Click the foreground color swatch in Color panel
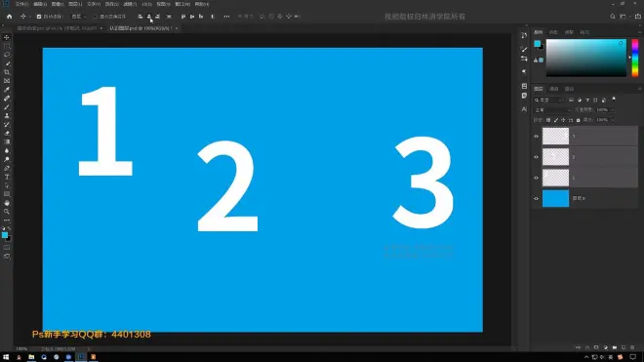The height and width of the screenshot is (362, 644). click(x=537, y=44)
